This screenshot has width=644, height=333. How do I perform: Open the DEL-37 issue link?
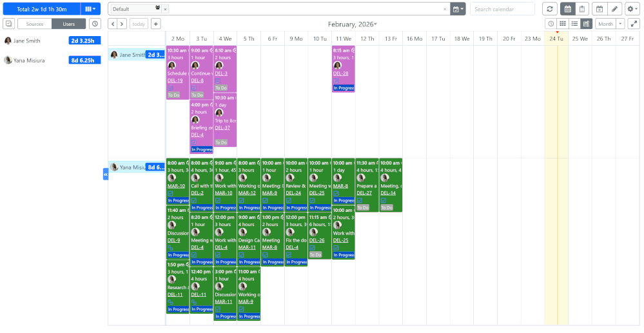point(222,128)
